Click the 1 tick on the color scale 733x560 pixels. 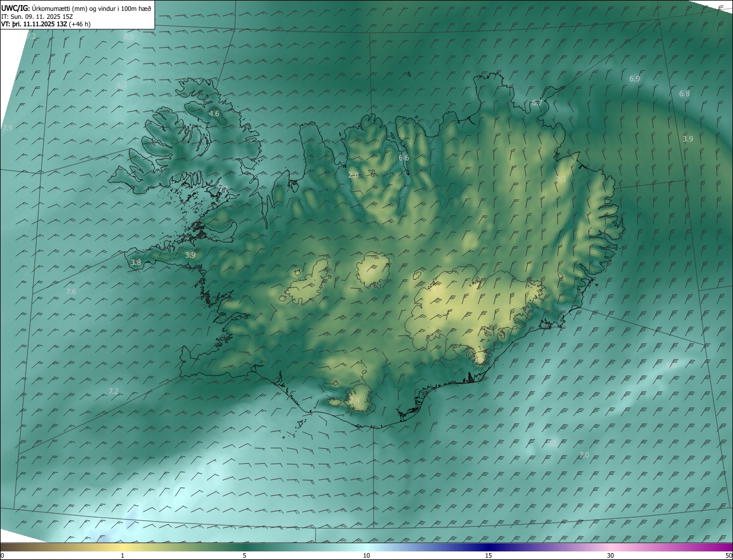123,555
